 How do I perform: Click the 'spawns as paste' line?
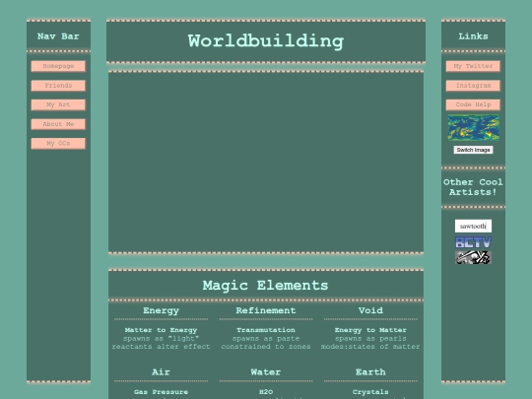click(266, 339)
